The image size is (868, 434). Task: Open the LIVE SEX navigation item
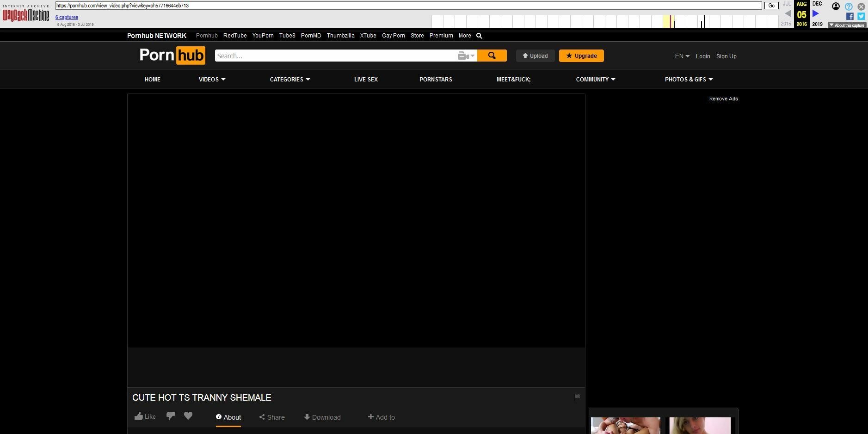366,80
